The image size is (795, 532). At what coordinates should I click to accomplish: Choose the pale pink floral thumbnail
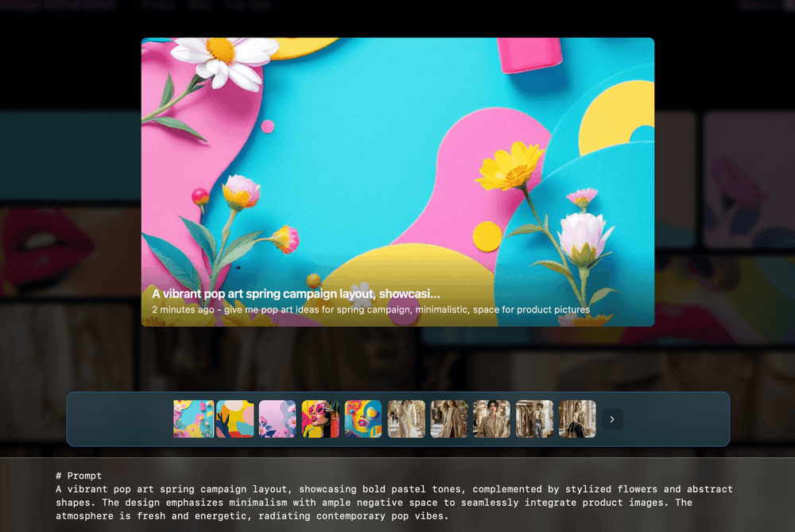click(277, 419)
